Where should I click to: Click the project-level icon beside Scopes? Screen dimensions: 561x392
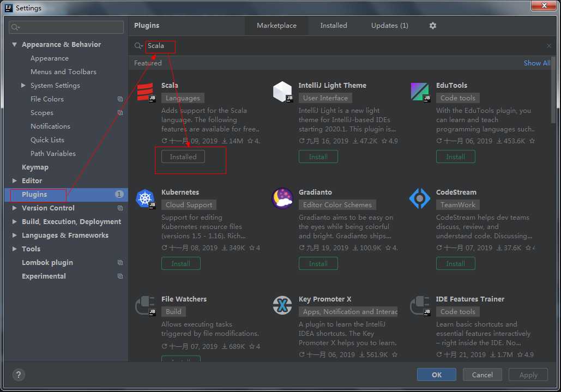[x=120, y=113]
